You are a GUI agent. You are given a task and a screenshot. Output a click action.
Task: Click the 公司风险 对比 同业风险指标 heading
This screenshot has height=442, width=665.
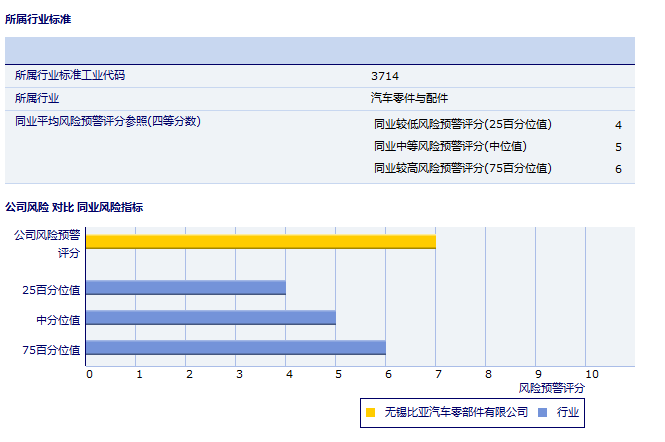(74, 207)
